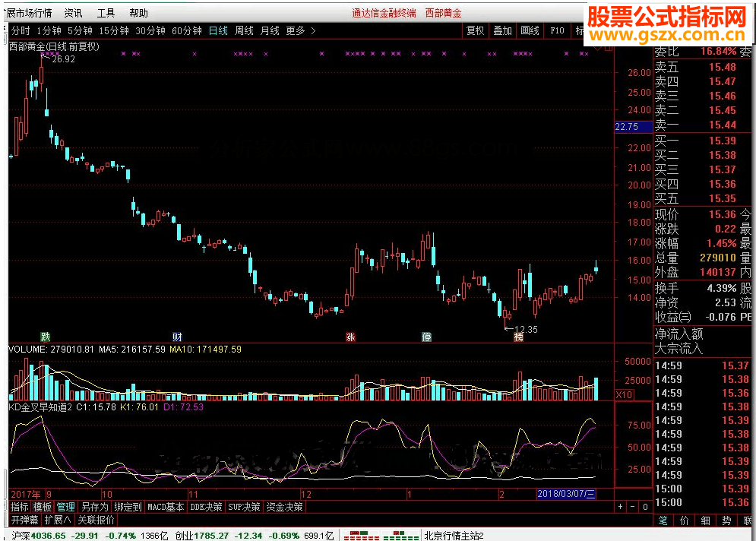The width and height of the screenshot is (756, 541).
Task: Click the 跌 event marker
Action: pos(46,337)
